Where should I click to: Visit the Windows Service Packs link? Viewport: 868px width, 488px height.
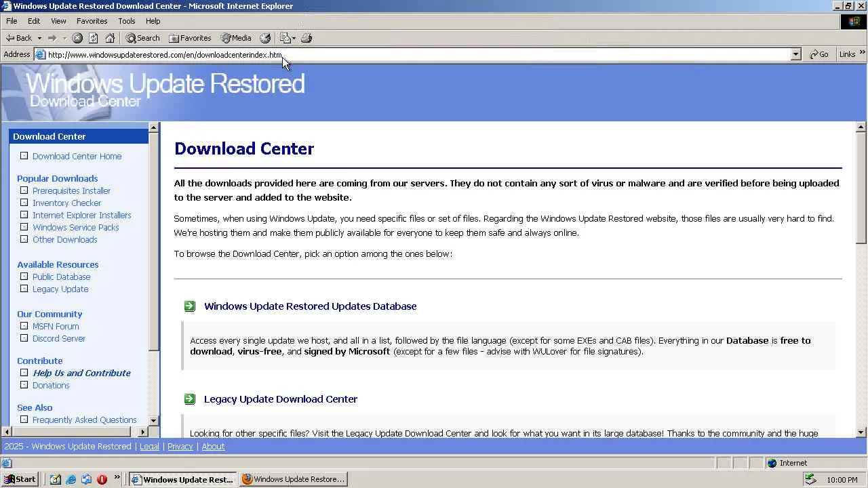[76, 228]
